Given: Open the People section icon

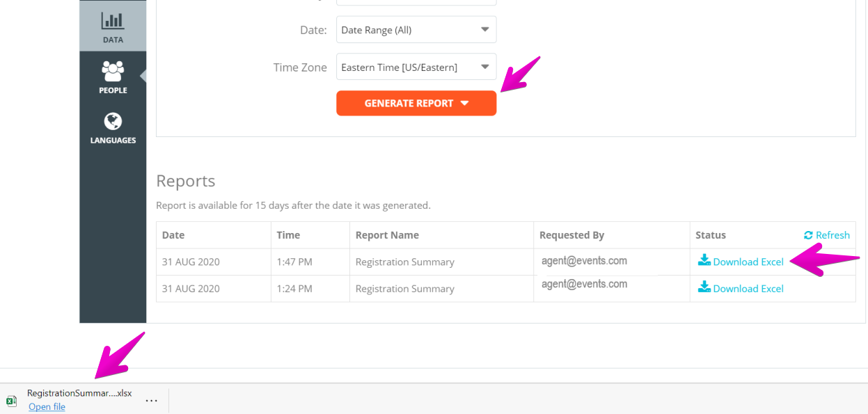Looking at the screenshot, I should click(x=113, y=70).
